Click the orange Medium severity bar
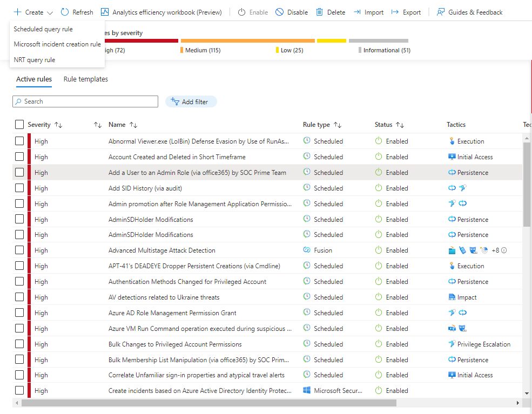 coord(247,40)
